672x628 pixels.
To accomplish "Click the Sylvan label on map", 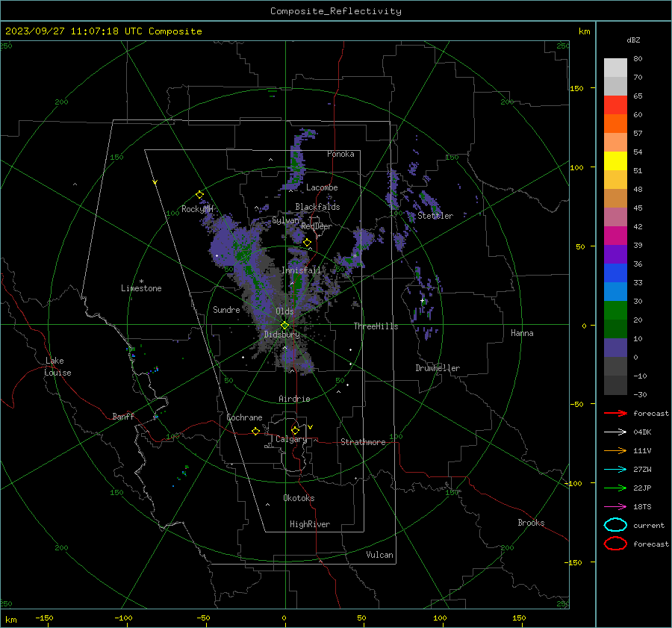I will click(285, 220).
